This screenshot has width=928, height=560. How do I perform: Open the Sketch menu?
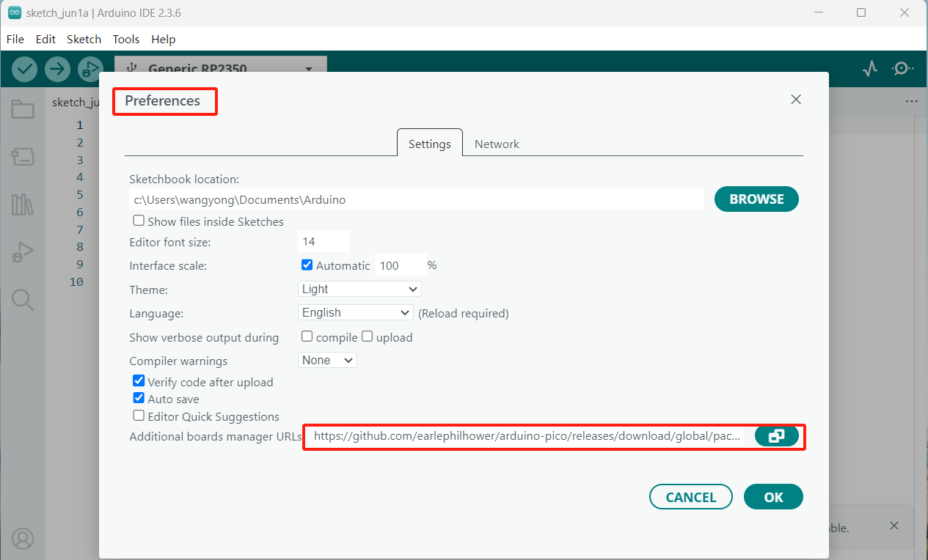(84, 39)
